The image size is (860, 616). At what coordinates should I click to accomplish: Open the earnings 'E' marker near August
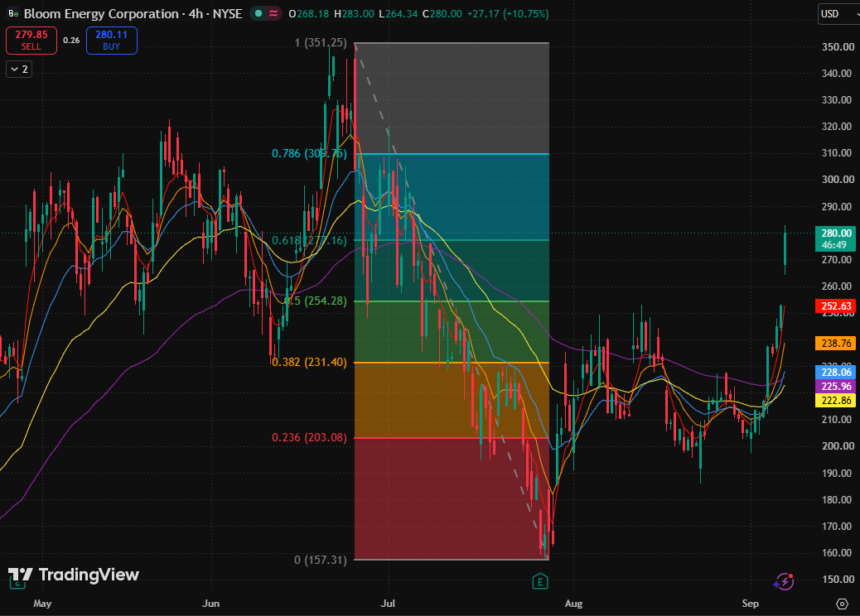click(540, 581)
